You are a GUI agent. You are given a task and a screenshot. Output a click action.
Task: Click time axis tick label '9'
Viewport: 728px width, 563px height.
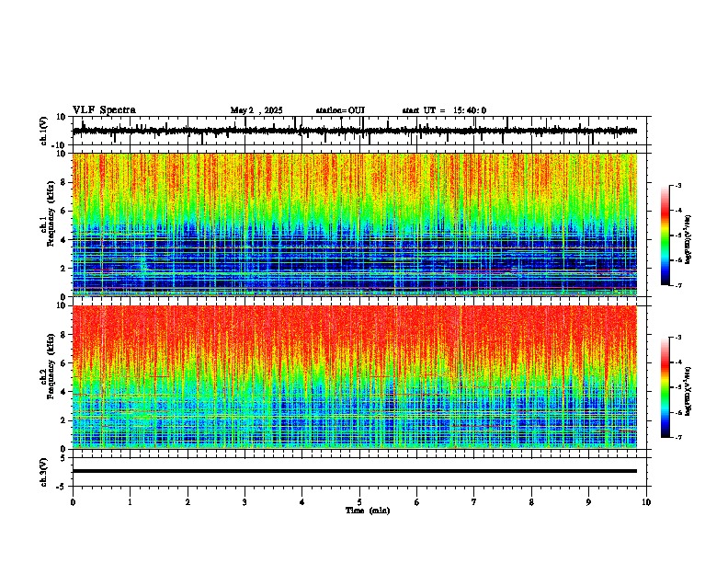tap(588, 502)
